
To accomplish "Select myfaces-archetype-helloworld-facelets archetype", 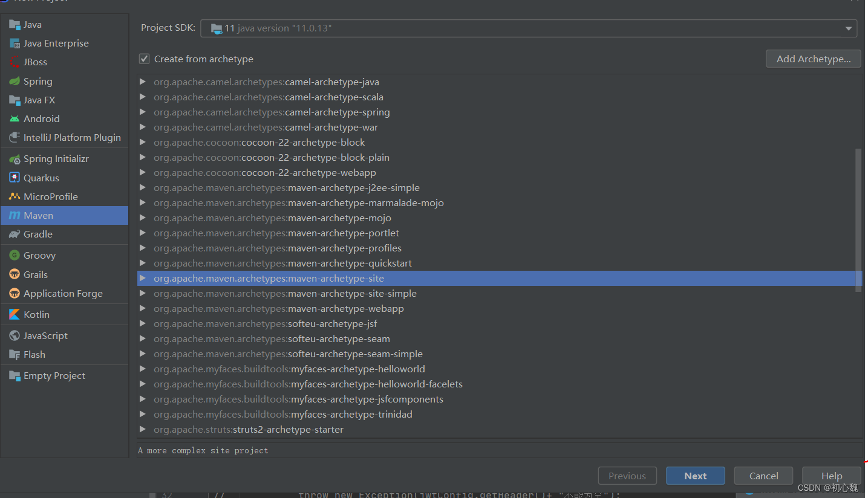I will [x=500, y=384].
